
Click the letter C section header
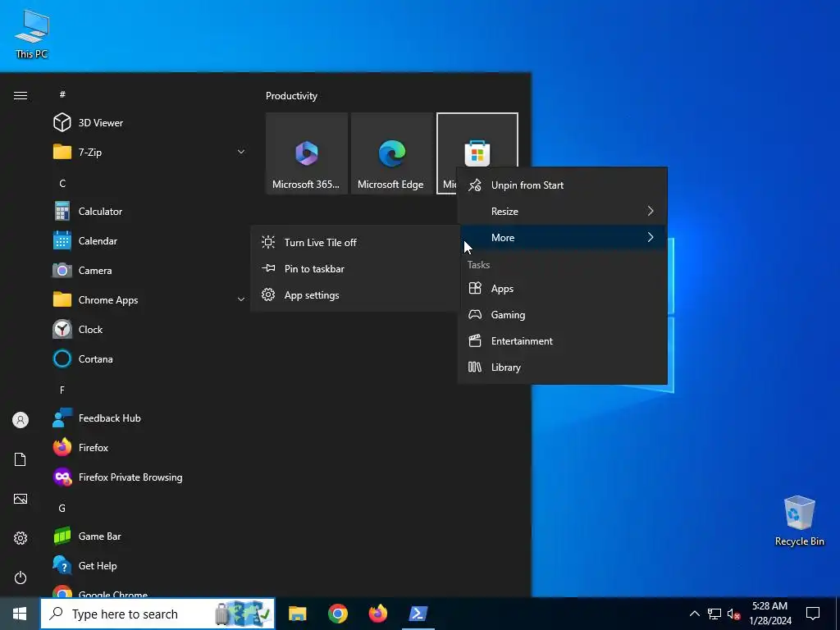pos(62,183)
